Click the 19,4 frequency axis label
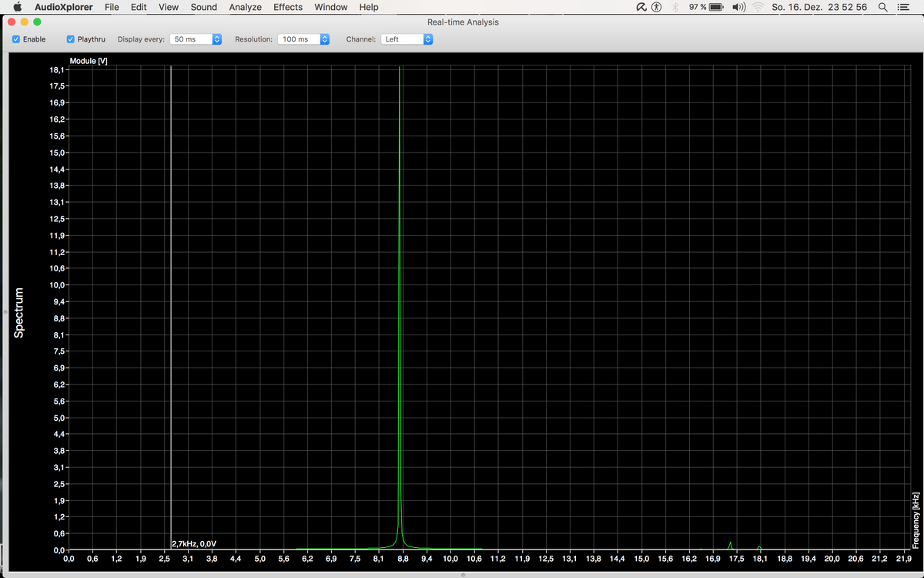 pos(808,558)
